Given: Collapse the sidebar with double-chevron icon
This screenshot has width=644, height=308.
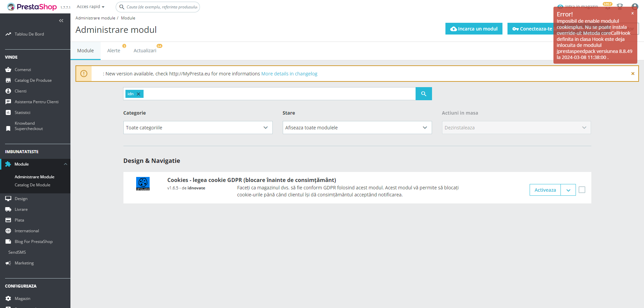Looking at the screenshot, I should (61, 21).
